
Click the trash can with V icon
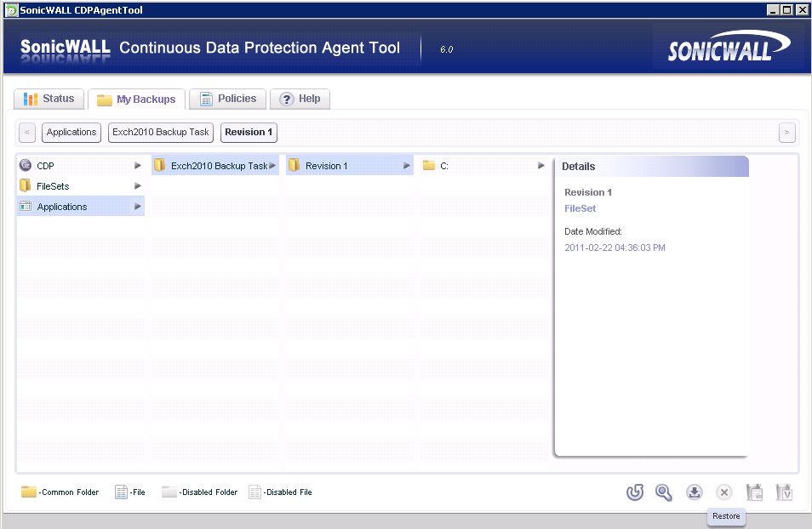point(784,492)
